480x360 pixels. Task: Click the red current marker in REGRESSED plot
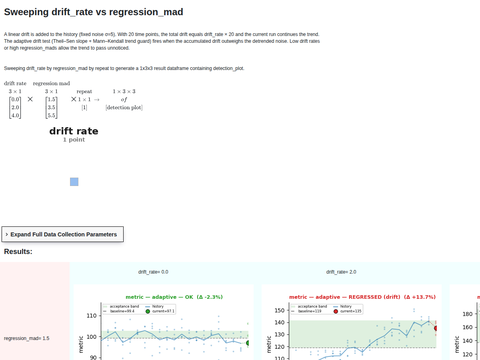point(436,328)
